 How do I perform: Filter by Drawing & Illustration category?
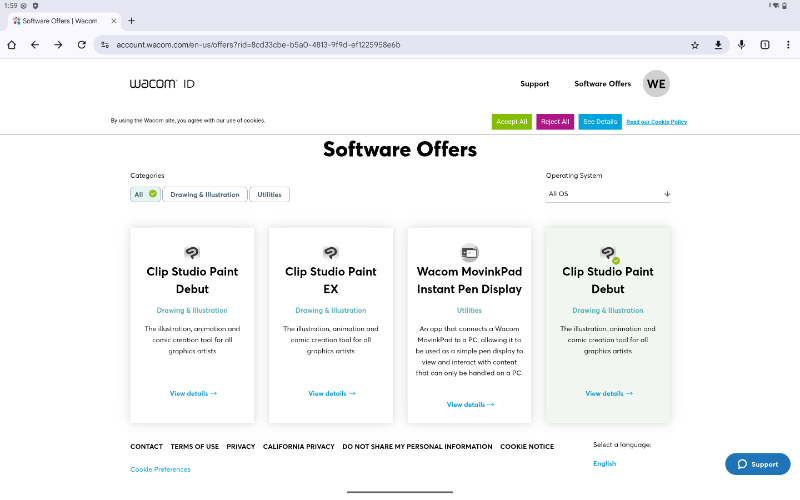[205, 194]
